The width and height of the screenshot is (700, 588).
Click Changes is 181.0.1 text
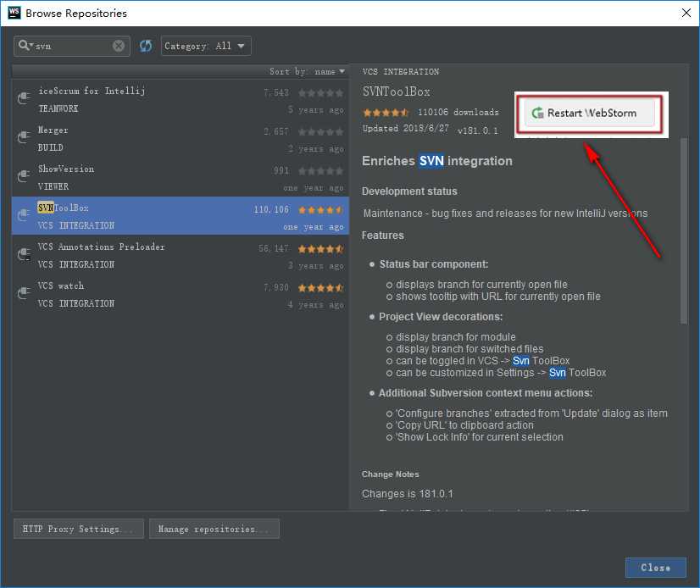pos(407,494)
